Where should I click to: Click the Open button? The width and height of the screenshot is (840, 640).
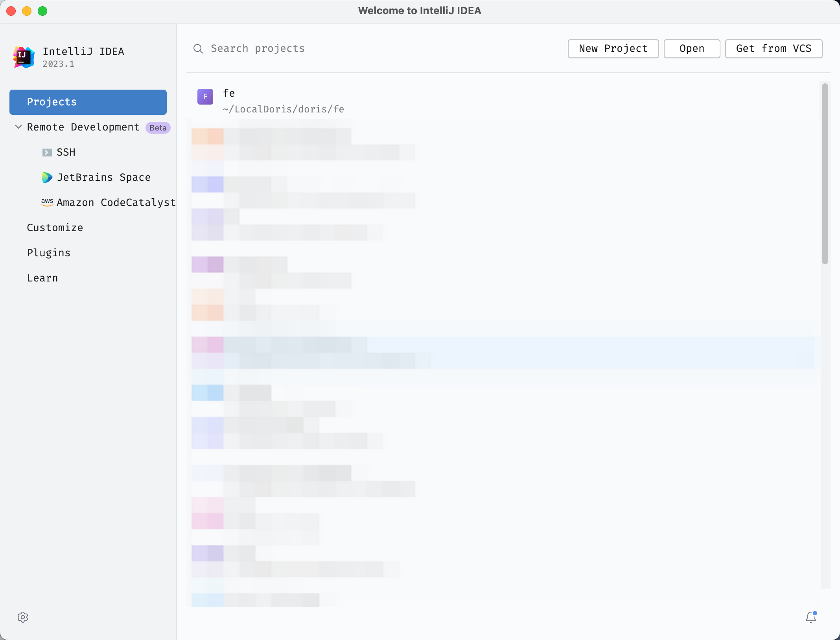(692, 49)
